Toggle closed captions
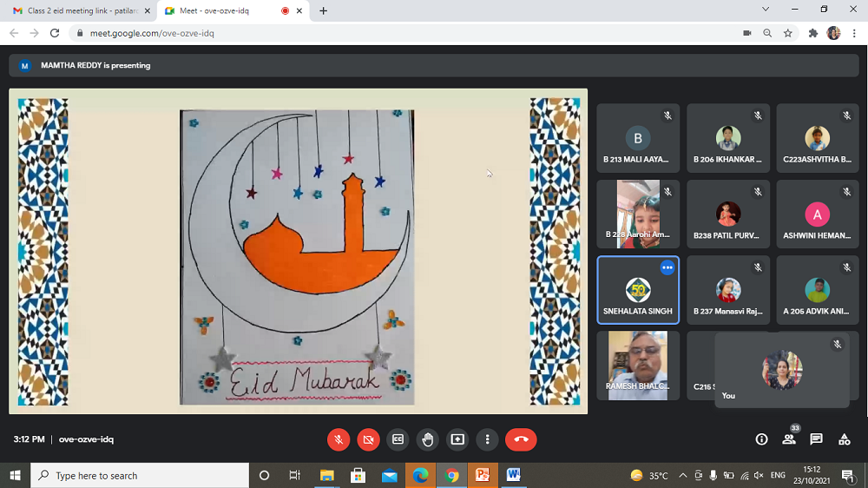 click(398, 439)
